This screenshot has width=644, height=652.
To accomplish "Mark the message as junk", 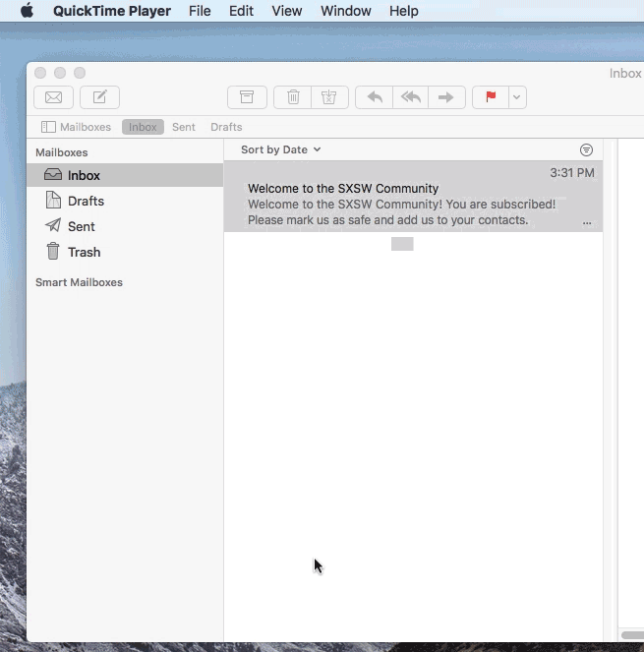I will coord(329,97).
